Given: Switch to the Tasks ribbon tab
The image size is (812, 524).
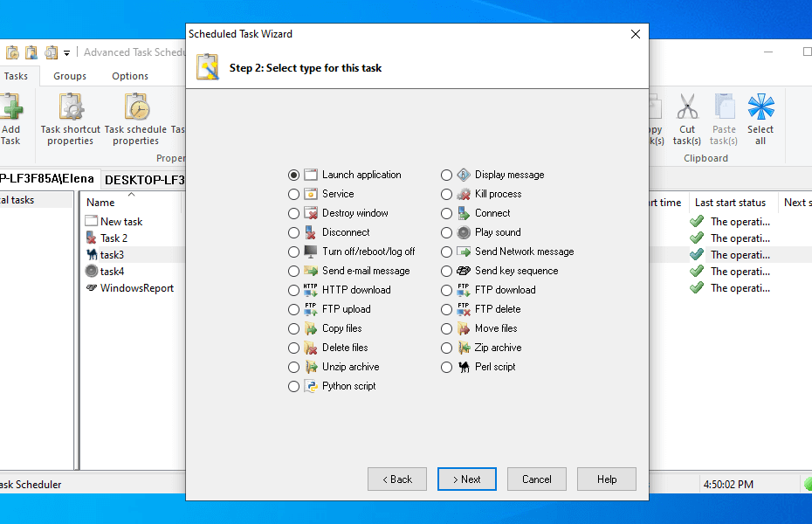Looking at the screenshot, I should coord(16,76).
